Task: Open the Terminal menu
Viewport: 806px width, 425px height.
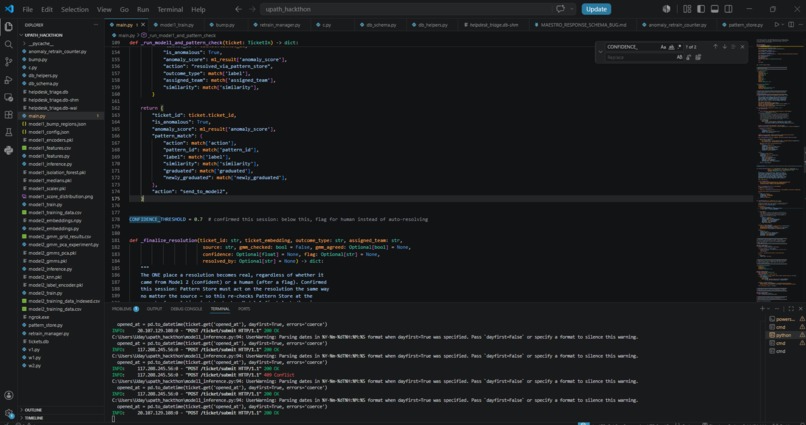Action: coord(170,9)
